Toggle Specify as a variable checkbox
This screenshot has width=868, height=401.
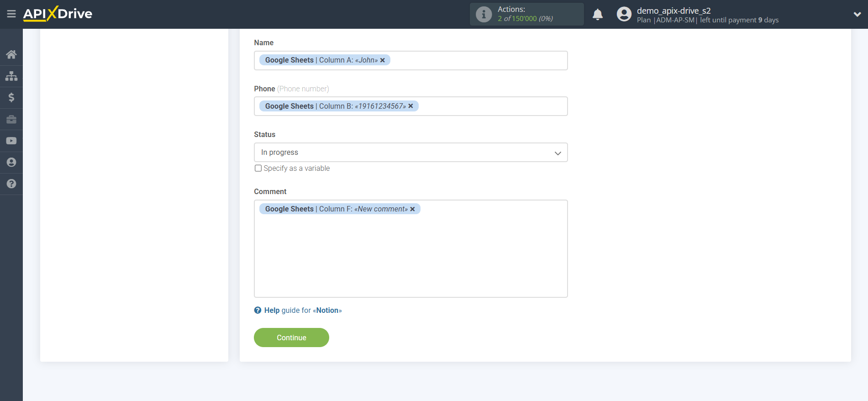point(258,168)
